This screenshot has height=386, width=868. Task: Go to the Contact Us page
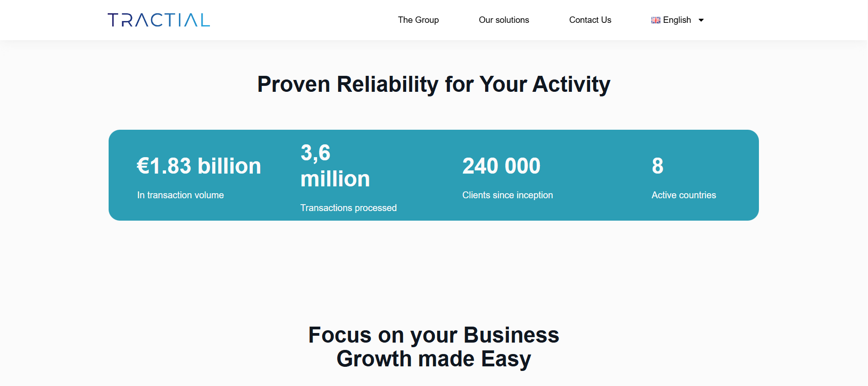click(590, 20)
